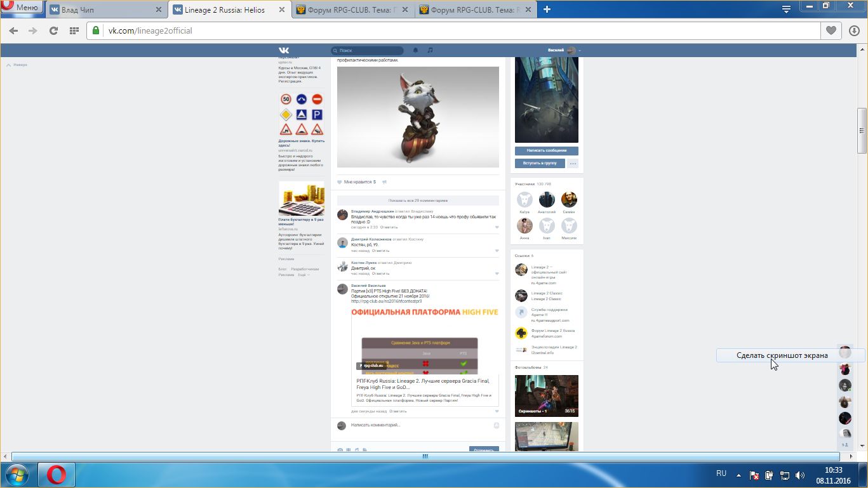Open the Opera Меню button
Viewport: 868px width, 488px height.
22,8
